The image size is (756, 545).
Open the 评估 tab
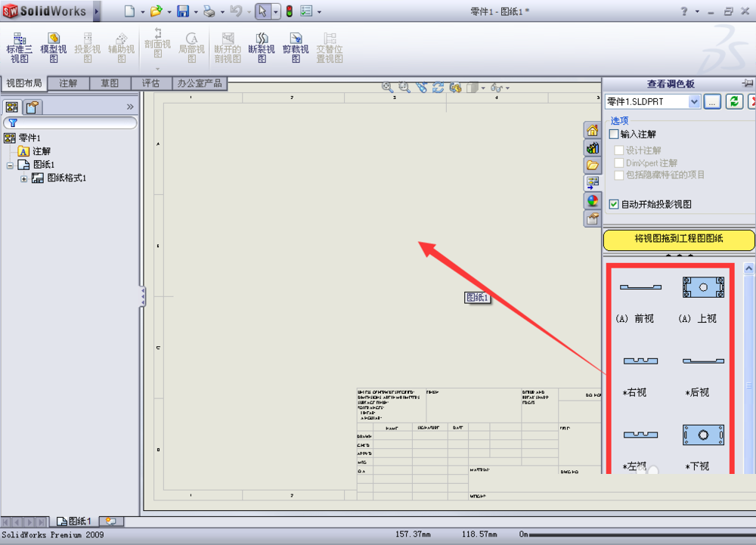point(151,83)
